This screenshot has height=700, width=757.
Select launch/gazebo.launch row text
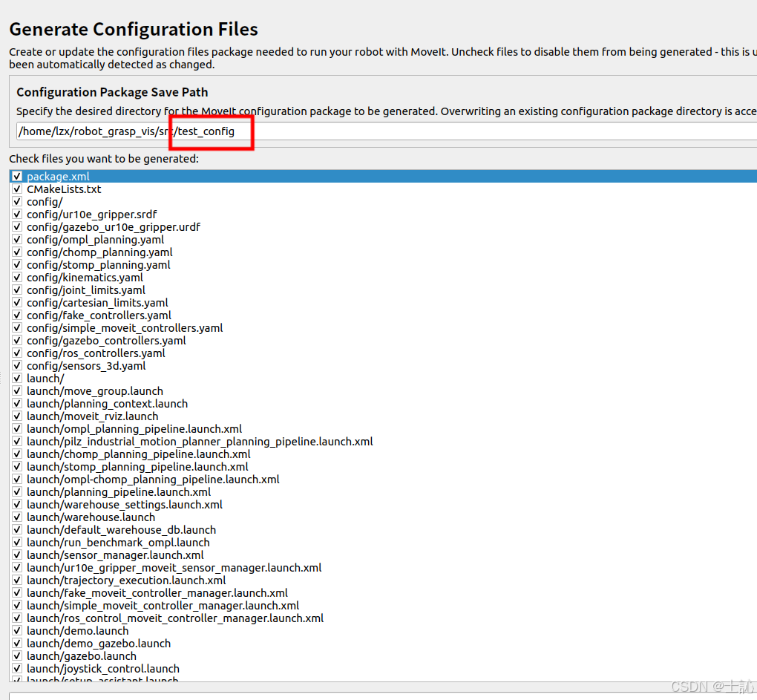coord(82,655)
